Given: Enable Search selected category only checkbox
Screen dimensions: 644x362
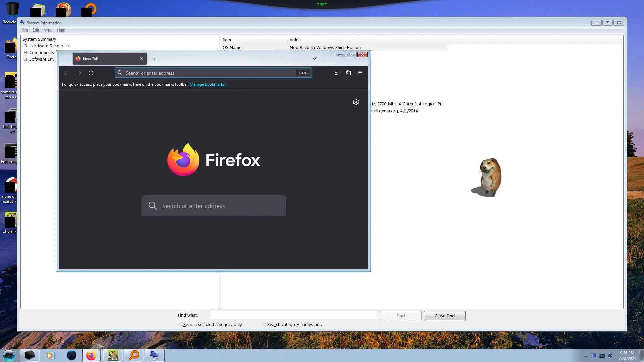Looking at the screenshot, I should 180,324.
